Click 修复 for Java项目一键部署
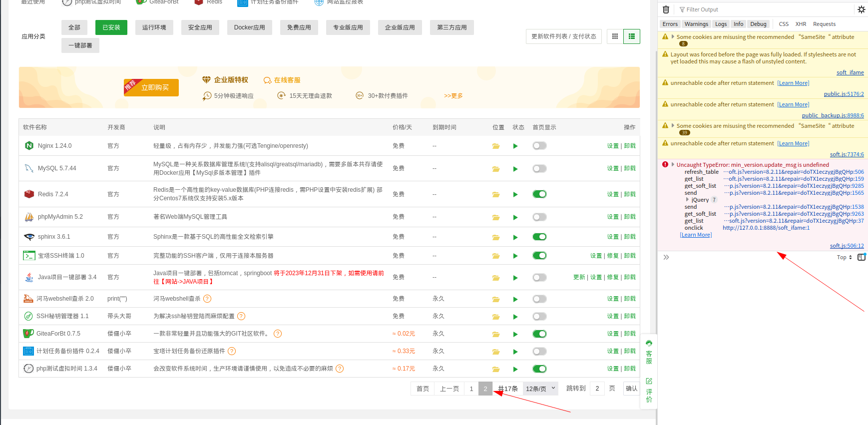 pyautogui.click(x=613, y=277)
